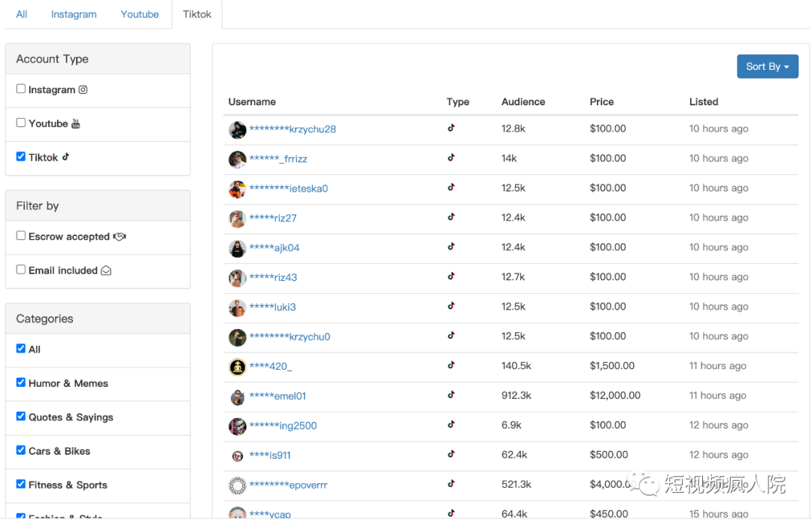Click the TikTok icon in krzychu28 row
The height and width of the screenshot is (520, 812).
click(x=451, y=128)
